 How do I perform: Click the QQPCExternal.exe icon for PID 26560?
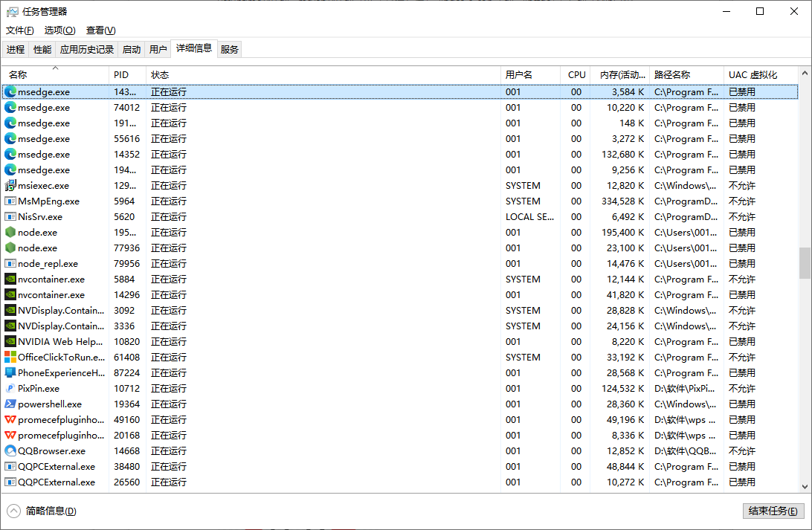[x=10, y=482]
